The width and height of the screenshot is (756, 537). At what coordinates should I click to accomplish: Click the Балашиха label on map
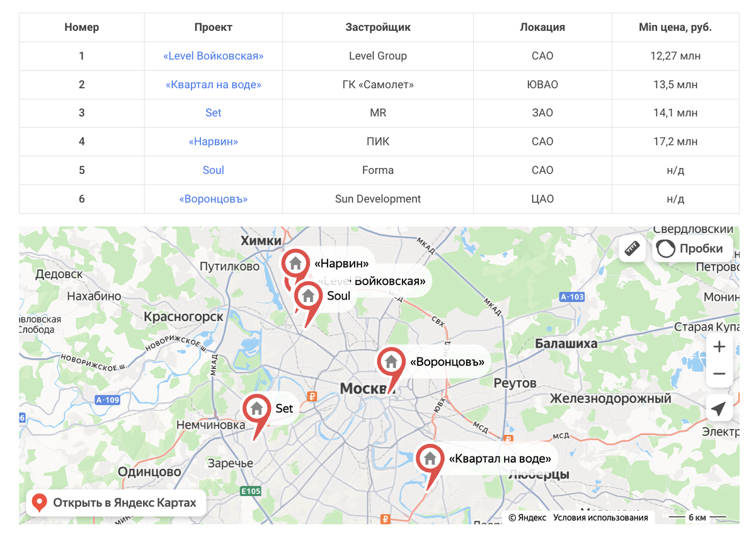566,344
